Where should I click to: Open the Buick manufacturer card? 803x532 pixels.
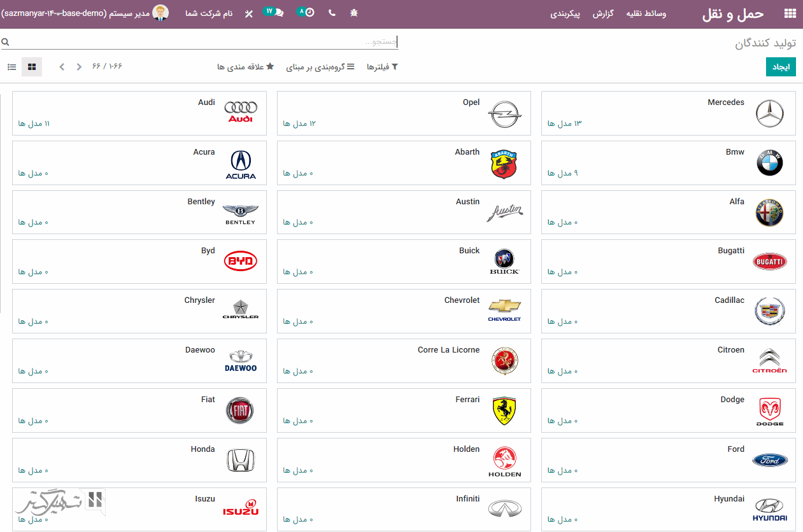pos(404,262)
